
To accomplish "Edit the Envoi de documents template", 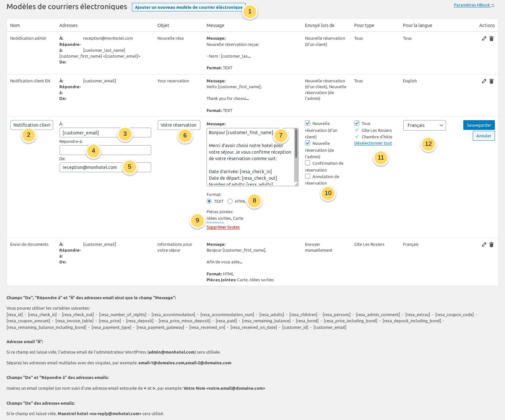I will pyautogui.click(x=484, y=245).
